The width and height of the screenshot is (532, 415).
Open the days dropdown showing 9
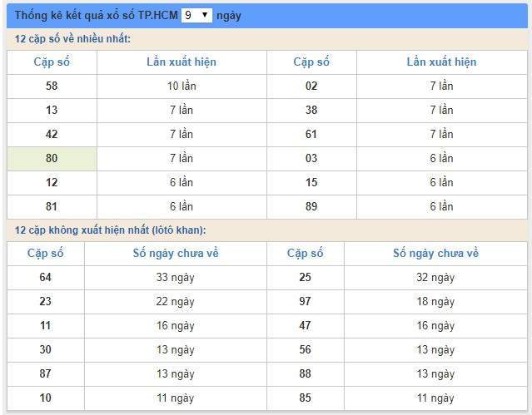pos(196,15)
